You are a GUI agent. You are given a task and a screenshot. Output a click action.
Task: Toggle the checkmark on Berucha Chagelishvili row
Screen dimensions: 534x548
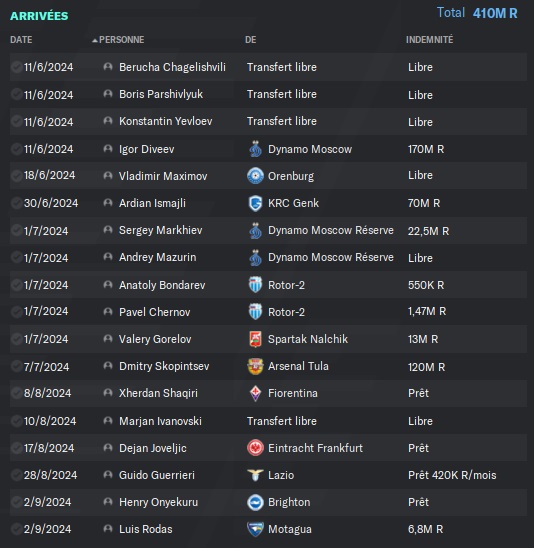pyautogui.click(x=16, y=67)
